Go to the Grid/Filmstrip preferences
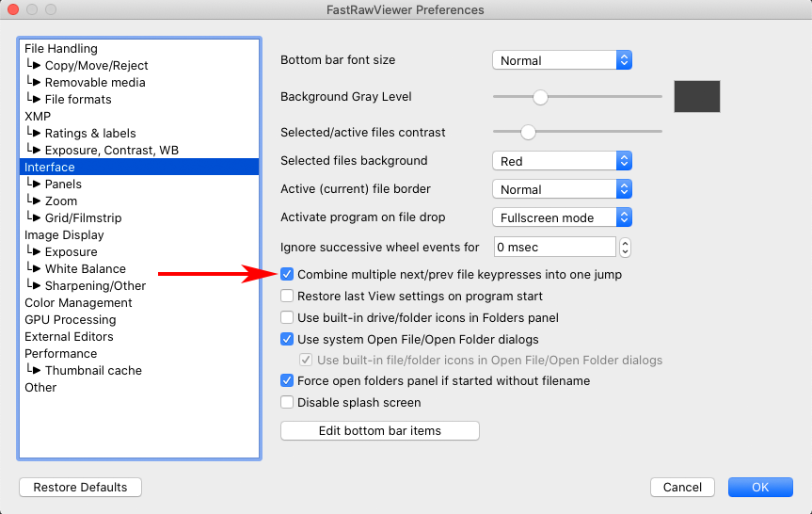The height and width of the screenshot is (514, 812). [x=83, y=217]
